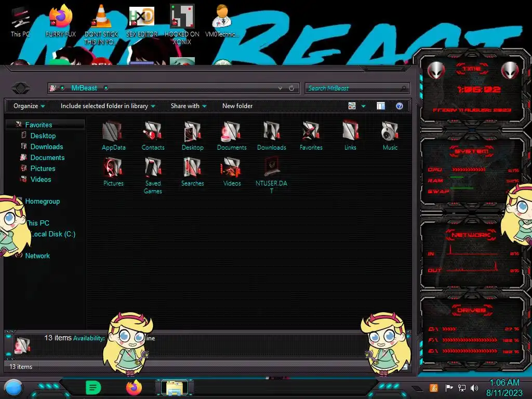Image resolution: width=532 pixels, height=399 pixels.
Task: Expand the Organize dropdown
Action: 29,106
